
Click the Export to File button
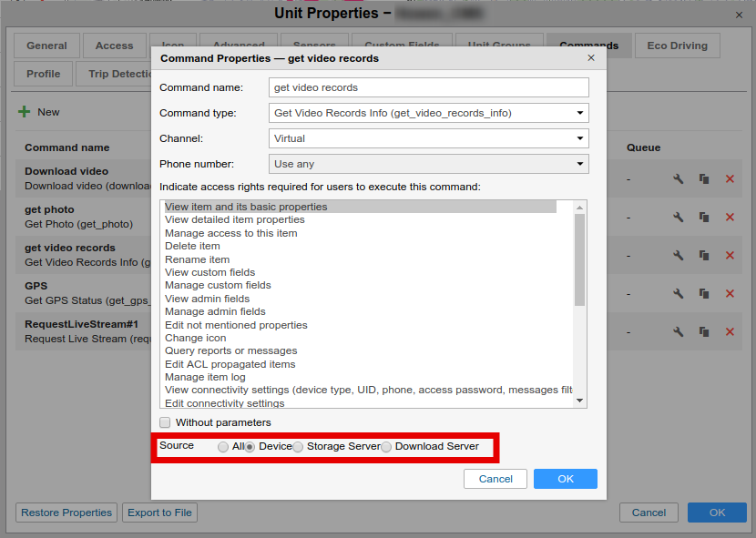pos(159,513)
